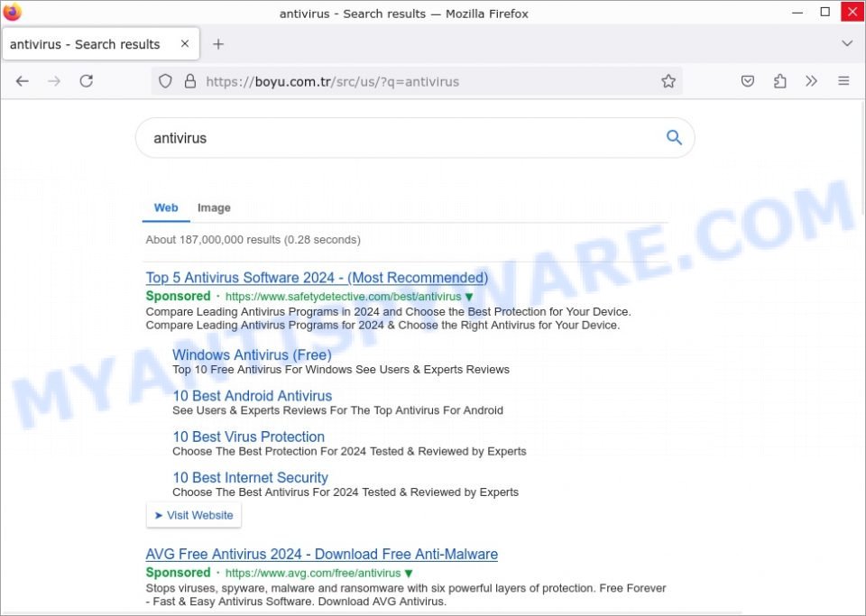
Task: Click the Firefox logo in title bar
Action: pos(12,12)
